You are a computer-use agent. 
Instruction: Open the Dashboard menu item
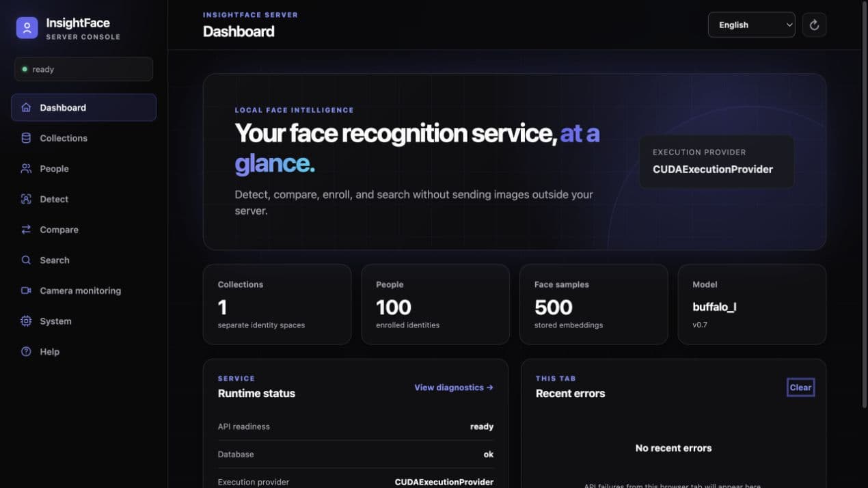pos(83,107)
